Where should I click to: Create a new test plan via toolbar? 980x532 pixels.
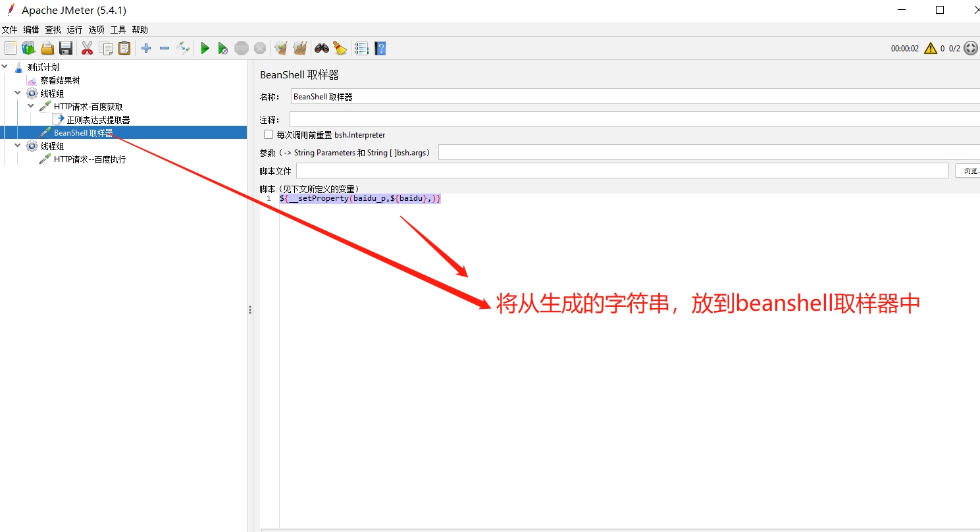[11, 48]
